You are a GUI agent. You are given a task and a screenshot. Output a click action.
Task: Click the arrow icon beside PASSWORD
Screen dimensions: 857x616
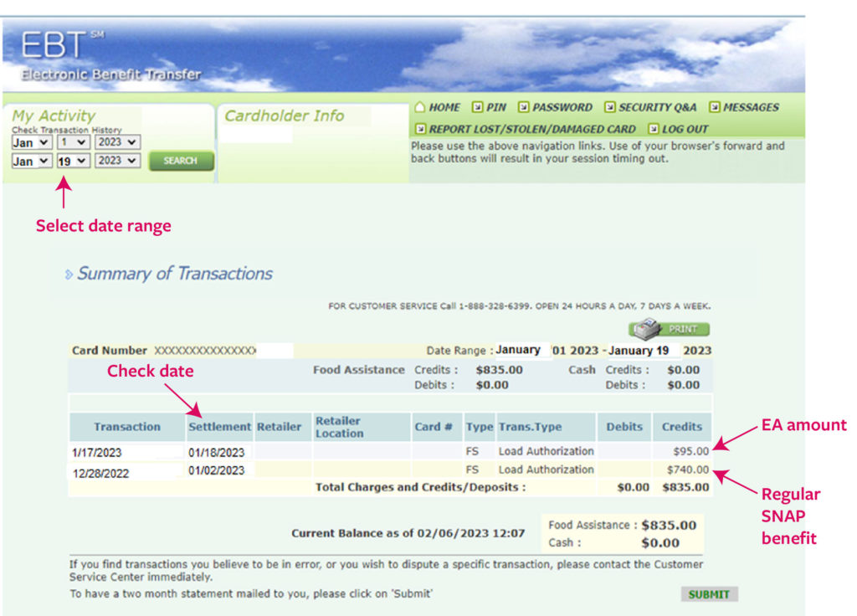(523, 107)
